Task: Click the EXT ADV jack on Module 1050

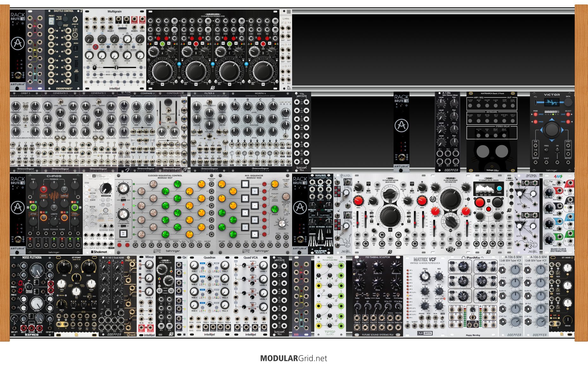Action: (x=222, y=245)
